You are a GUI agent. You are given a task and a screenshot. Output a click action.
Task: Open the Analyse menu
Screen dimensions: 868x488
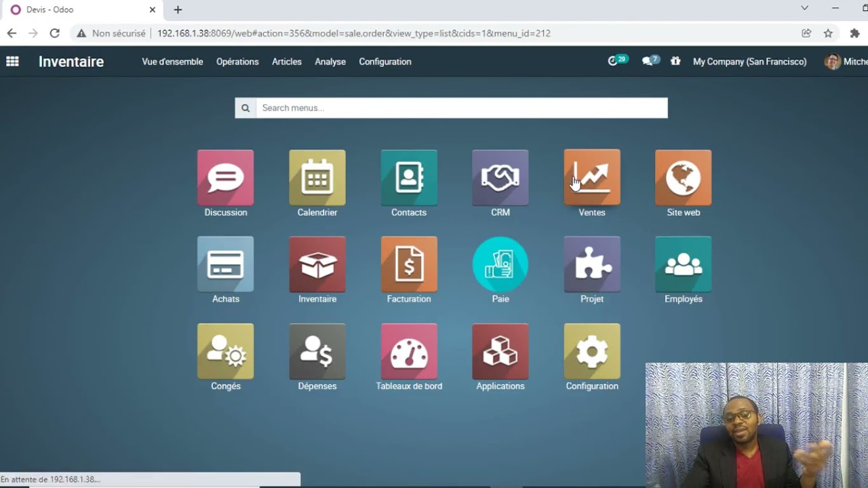pyautogui.click(x=330, y=62)
